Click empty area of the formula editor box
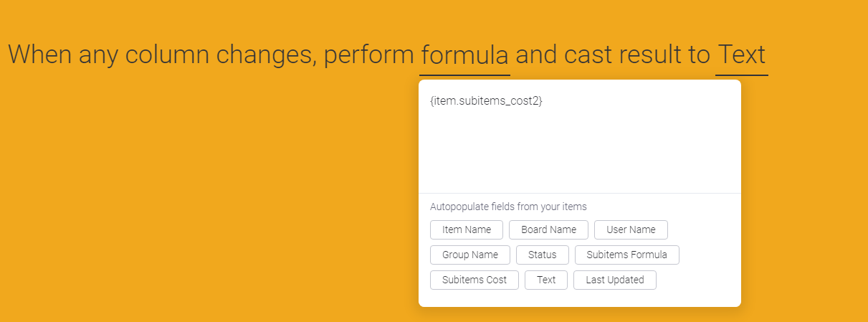 [579, 154]
